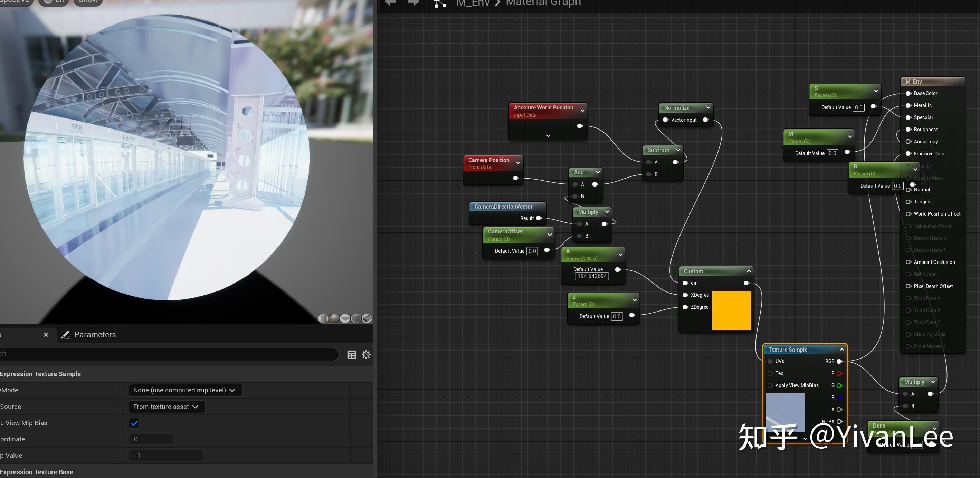Toggle the Automatic View Mip Bias checkbox

tap(134, 423)
